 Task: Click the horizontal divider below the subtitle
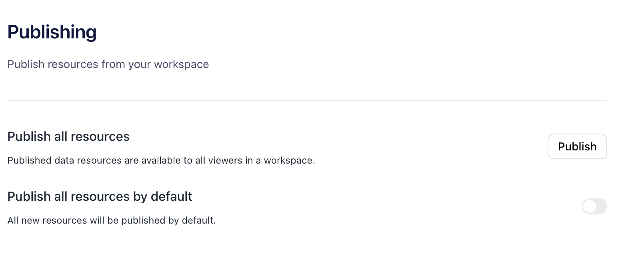click(x=307, y=100)
